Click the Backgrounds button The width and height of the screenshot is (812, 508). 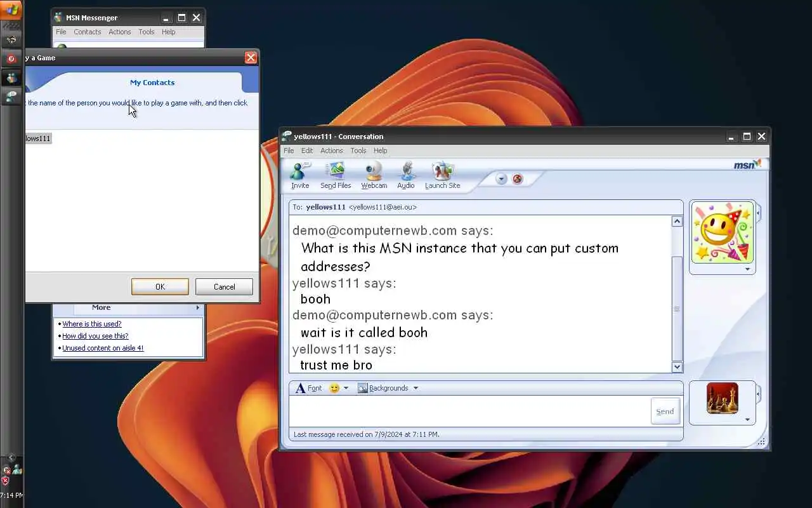coord(383,388)
